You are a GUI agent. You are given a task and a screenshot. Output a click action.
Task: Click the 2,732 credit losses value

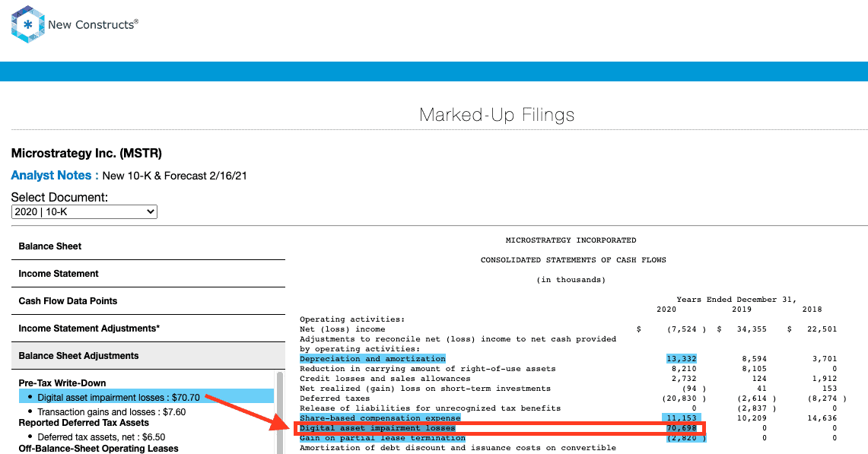click(x=684, y=379)
